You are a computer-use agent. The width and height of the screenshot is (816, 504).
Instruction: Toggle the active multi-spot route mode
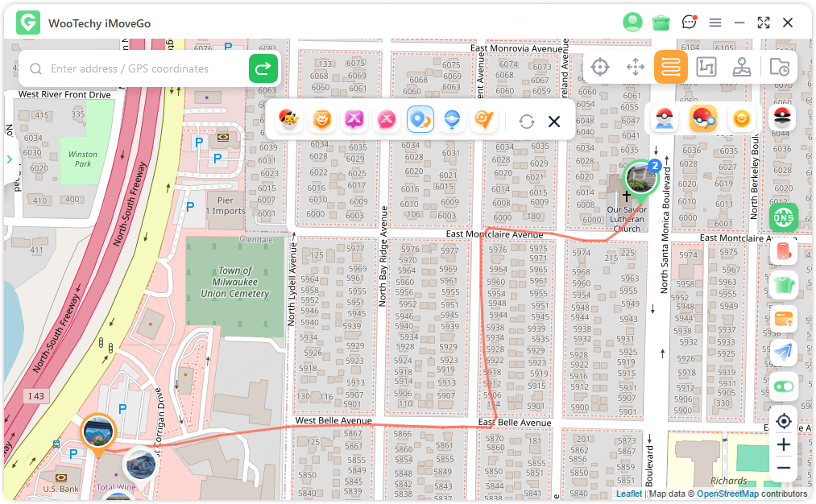click(670, 68)
